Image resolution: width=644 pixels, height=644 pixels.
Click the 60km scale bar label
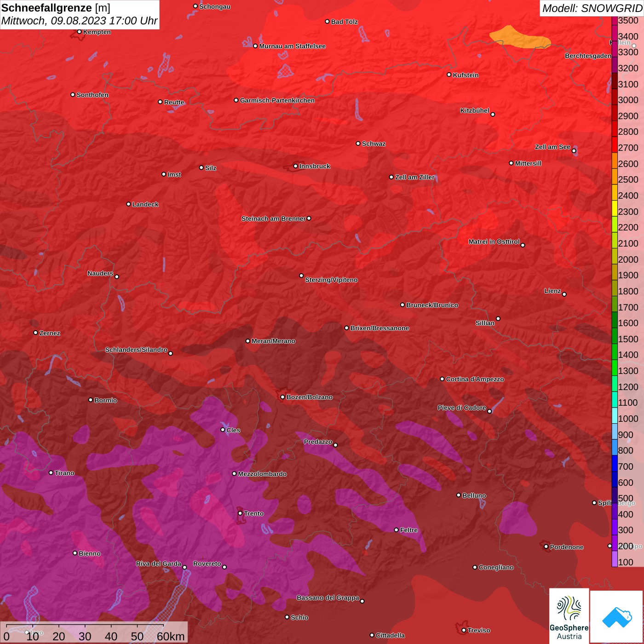click(171, 636)
